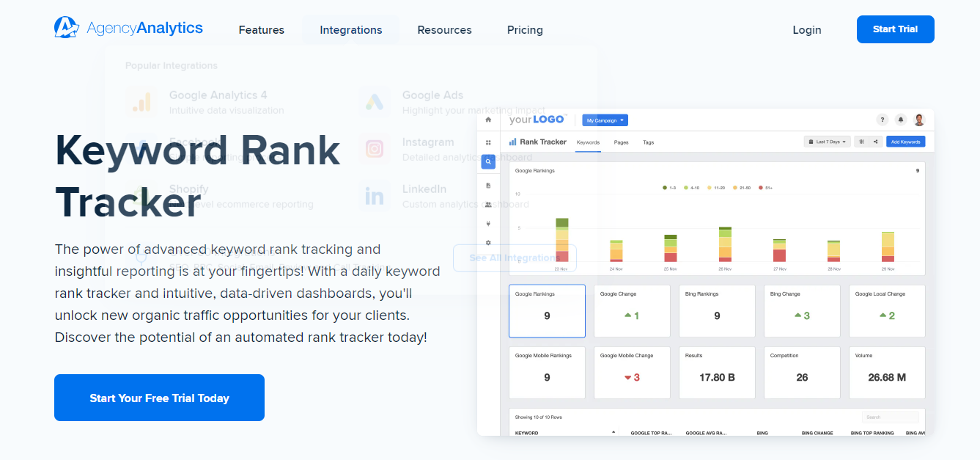The height and width of the screenshot is (460, 980).
Task: Click the 'Showing 10 of 10 Rows' text
Action: click(x=539, y=417)
